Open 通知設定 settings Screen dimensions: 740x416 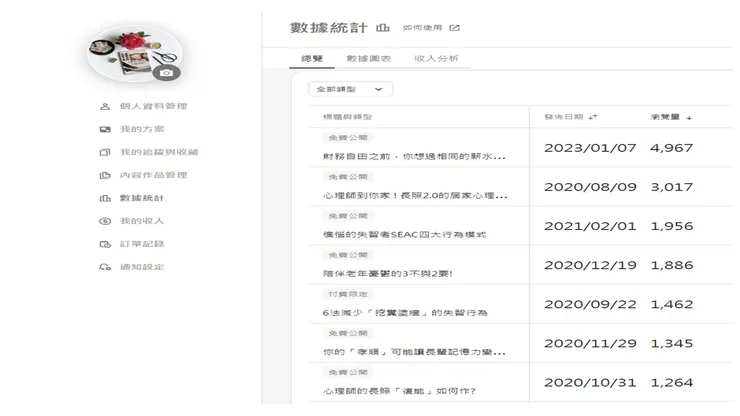coord(142,267)
